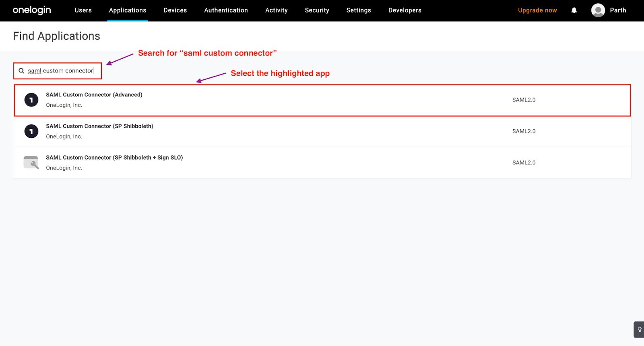Open the Settings menu
This screenshot has width=644, height=346.
click(x=359, y=10)
